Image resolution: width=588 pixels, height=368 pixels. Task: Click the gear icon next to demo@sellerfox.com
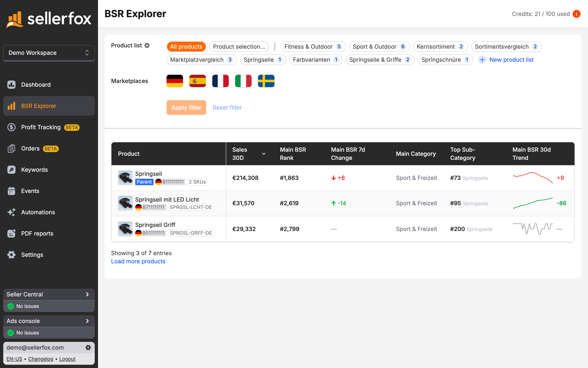click(x=88, y=348)
